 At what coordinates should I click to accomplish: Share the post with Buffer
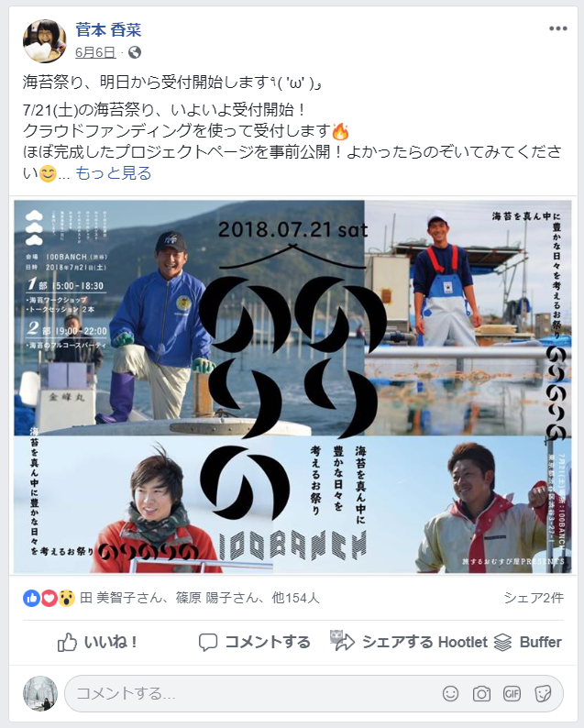527,642
